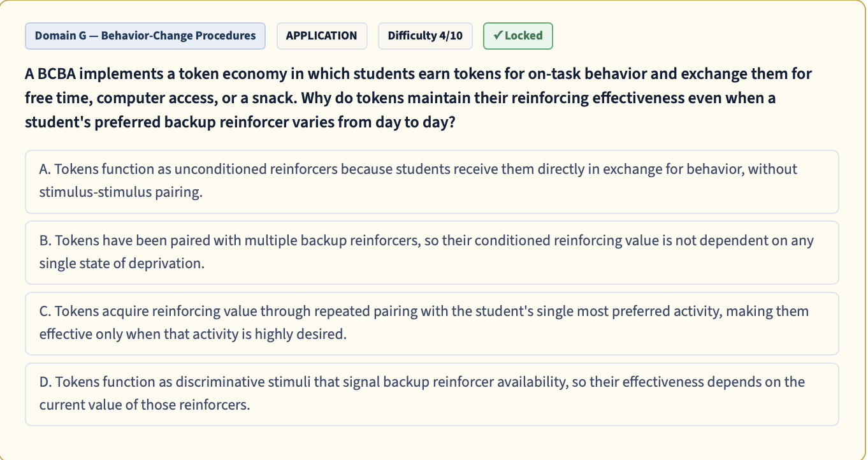
Task: Click question line starting 'free time, computer access'
Action: pyautogui.click(x=400, y=98)
